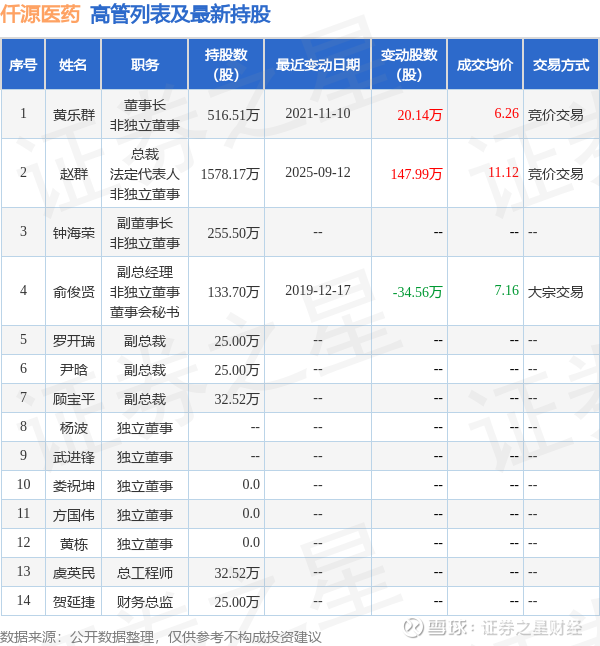Select the name 顾宝平

[x=74, y=399]
